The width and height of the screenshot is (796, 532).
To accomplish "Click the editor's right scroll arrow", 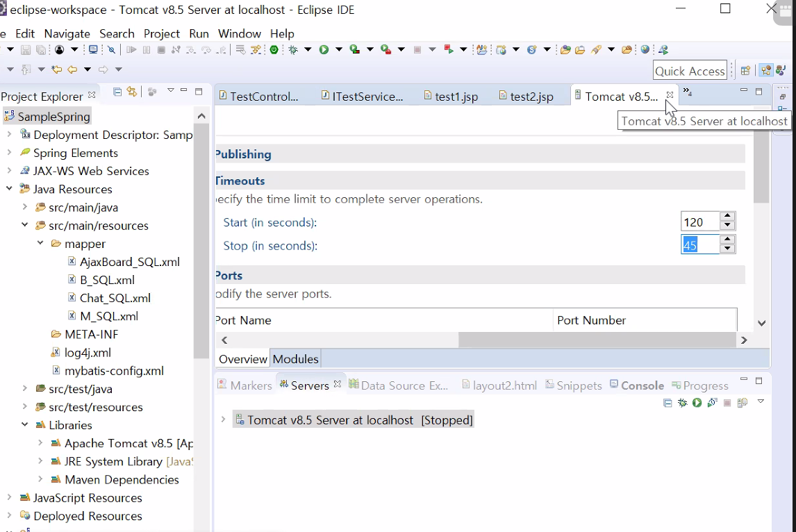I will pyautogui.click(x=744, y=340).
